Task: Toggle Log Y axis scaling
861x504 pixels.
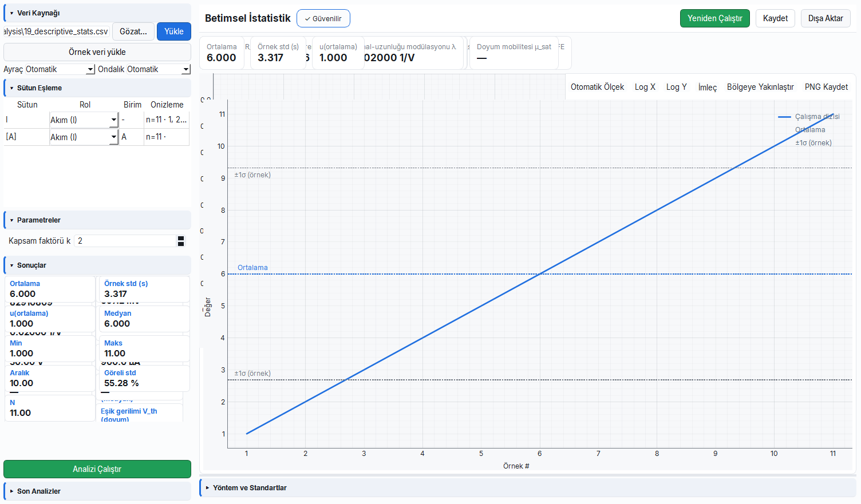Action: coord(677,87)
